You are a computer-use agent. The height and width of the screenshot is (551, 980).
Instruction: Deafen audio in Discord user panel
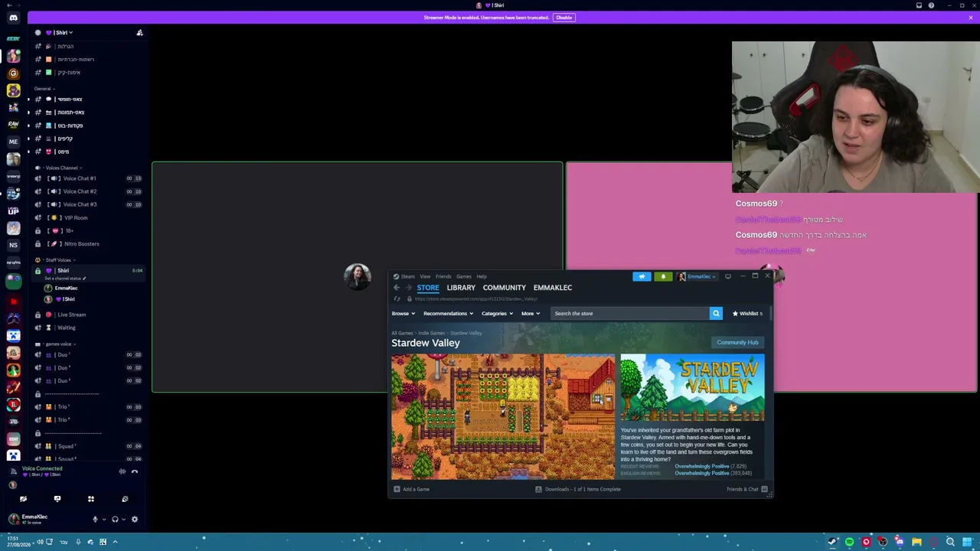(115, 520)
